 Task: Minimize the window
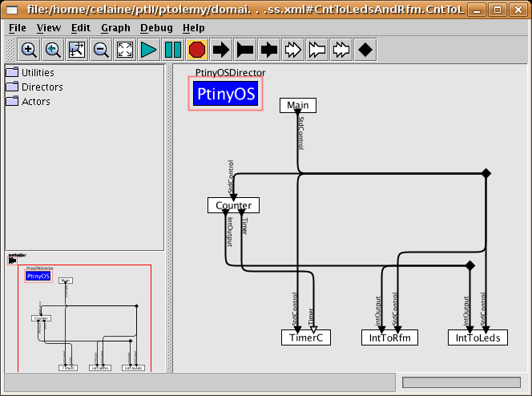click(x=477, y=10)
